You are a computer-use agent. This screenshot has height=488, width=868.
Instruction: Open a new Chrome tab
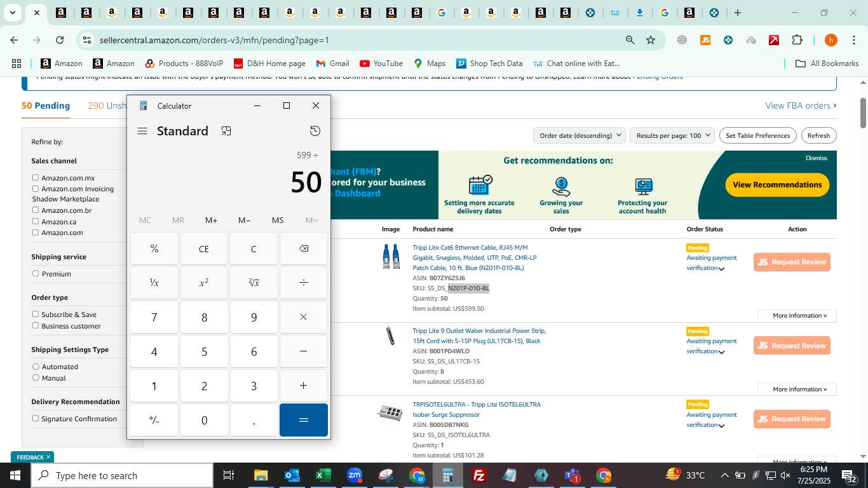(x=737, y=13)
